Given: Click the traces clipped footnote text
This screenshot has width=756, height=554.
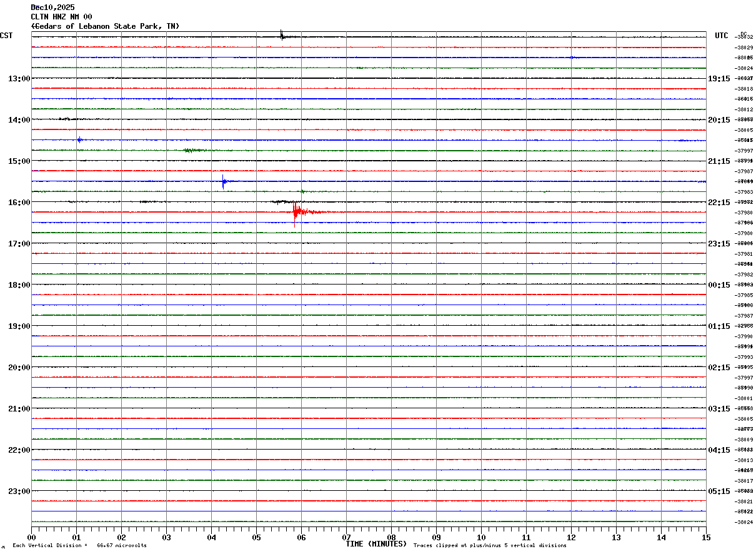Looking at the screenshot, I should (x=490, y=546).
